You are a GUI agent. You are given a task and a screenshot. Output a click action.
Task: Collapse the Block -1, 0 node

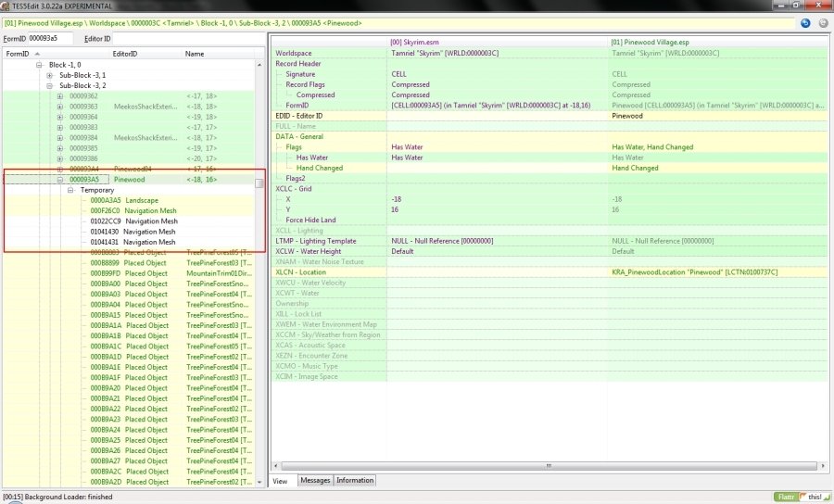(x=39, y=64)
